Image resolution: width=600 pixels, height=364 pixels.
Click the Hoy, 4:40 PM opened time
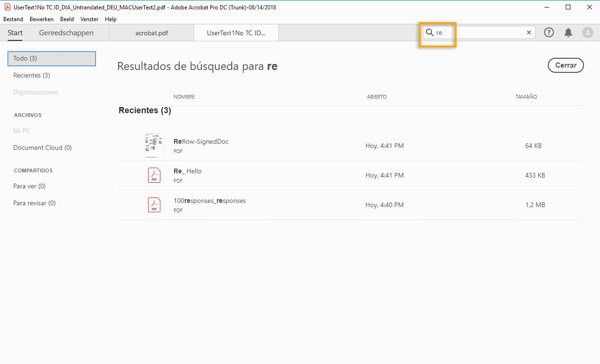(385, 205)
